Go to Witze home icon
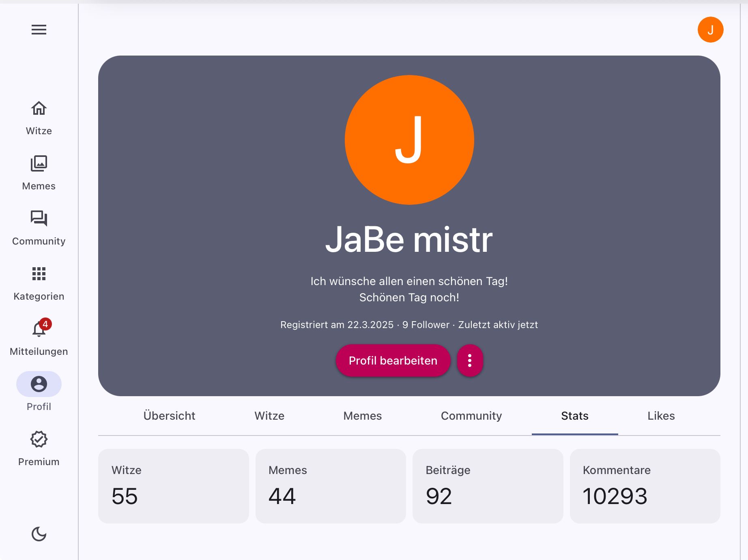748x560 pixels. click(39, 109)
